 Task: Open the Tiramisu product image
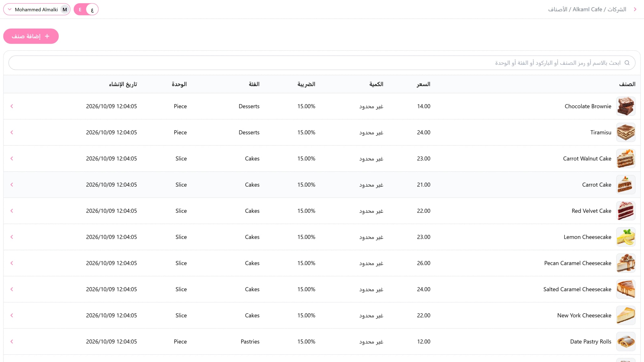tap(626, 132)
